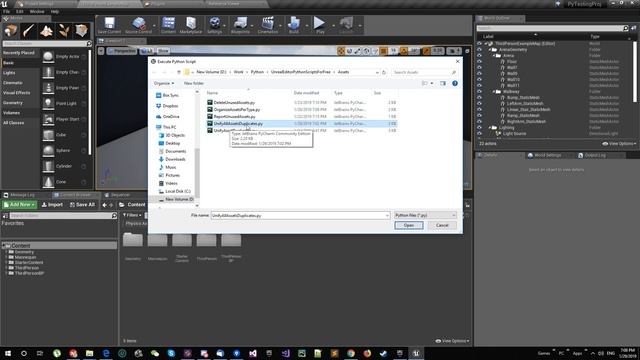
Task: Open the Marketplace from the toolbar
Action: (191, 25)
